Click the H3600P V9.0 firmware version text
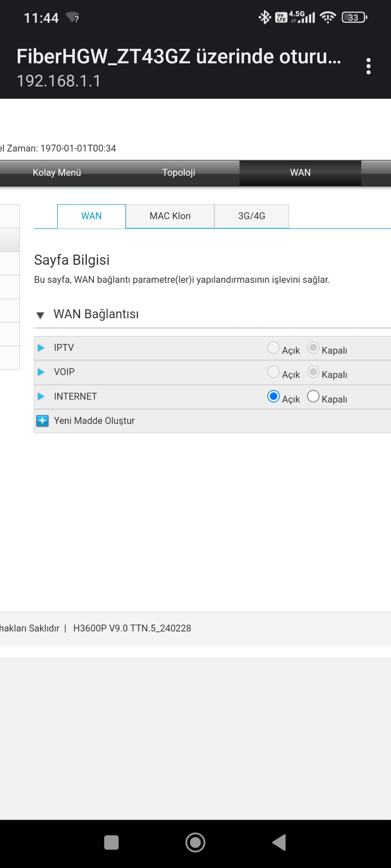This screenshot has width=391, height=868. 132,628
